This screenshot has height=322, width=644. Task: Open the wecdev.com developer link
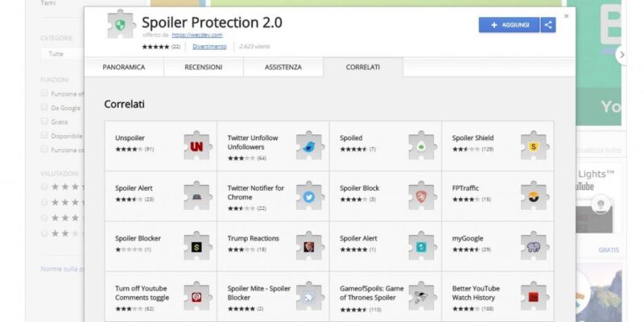click(196, 35)
